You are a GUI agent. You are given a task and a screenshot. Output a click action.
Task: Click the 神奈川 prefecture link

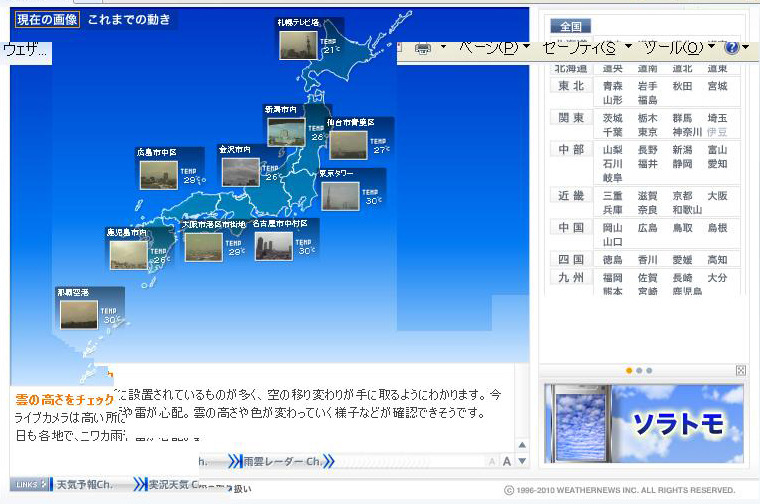click(x=687, y=132)
